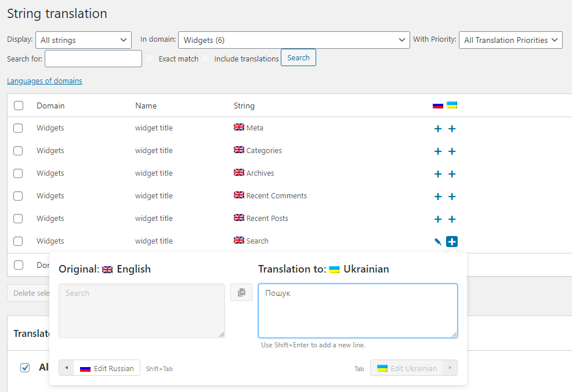572x392 pixels.
Task: Add Russian translation for Meta
Action: (x=438, y=129)
